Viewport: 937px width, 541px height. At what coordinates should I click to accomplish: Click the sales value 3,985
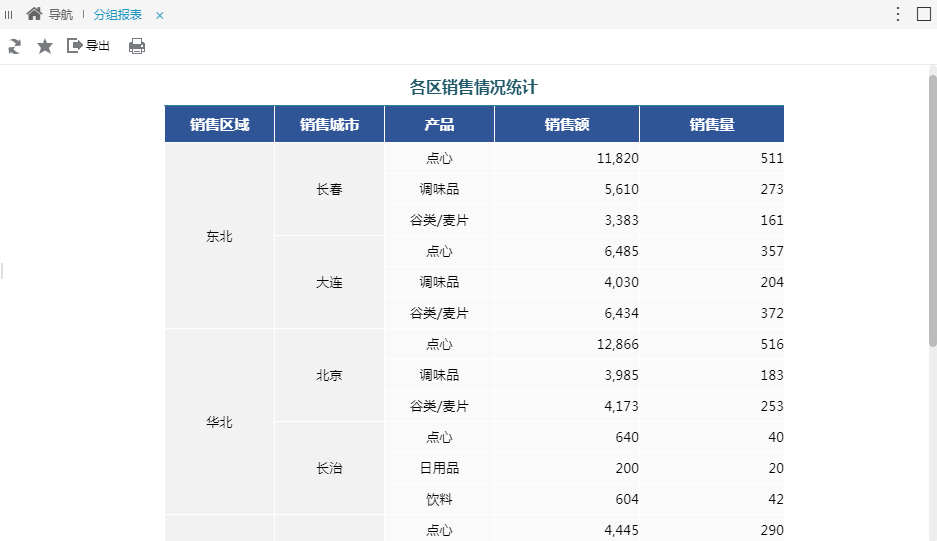(621, 375)
